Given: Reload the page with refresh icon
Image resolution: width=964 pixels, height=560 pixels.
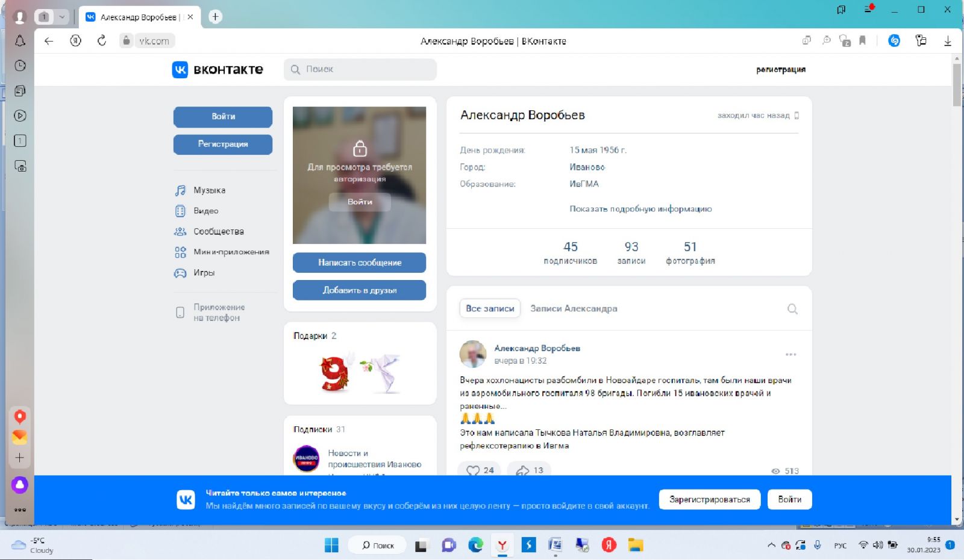Looking at the screenshot, I should tap(102, 41).
